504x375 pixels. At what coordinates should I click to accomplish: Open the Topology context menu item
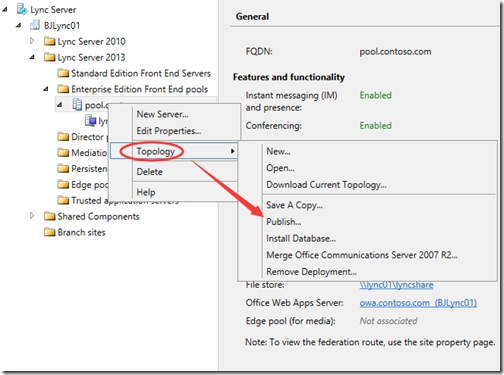(174, 151)
